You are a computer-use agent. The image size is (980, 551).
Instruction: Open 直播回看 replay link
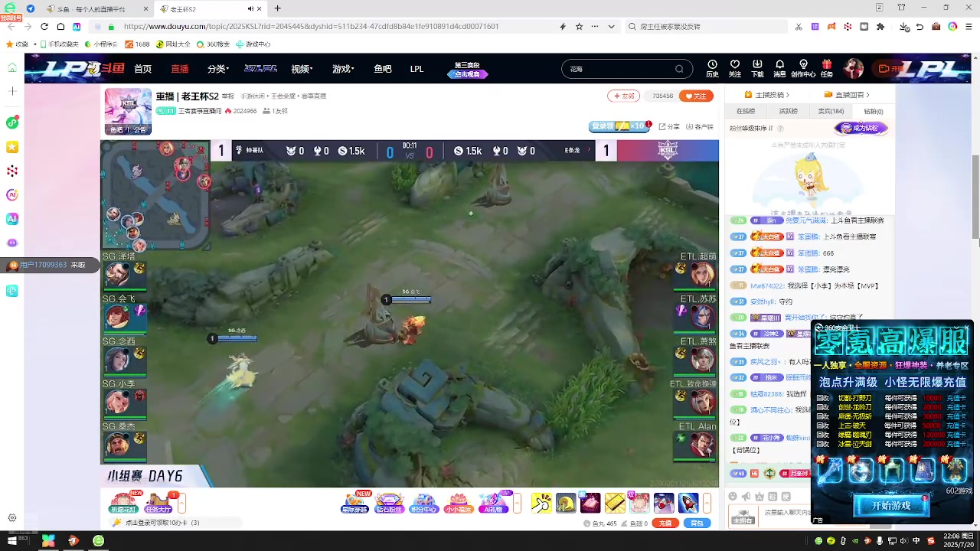click(x=847, y=95)
